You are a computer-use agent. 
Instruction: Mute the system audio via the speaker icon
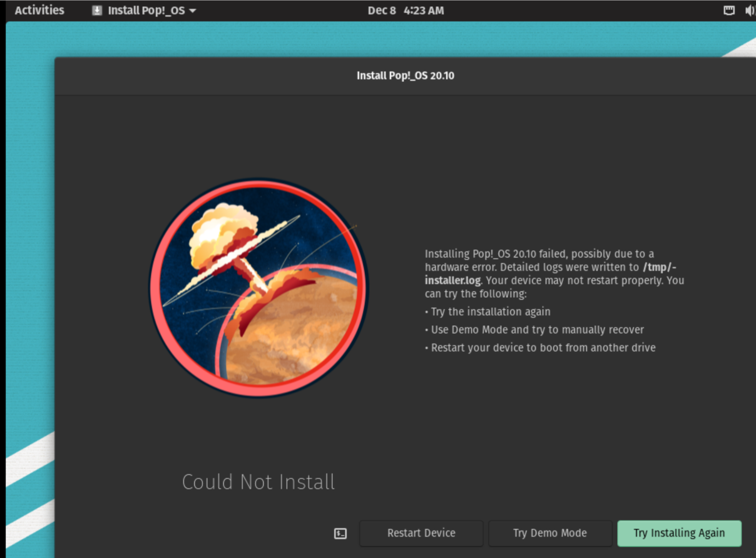(x=749, y=10)
